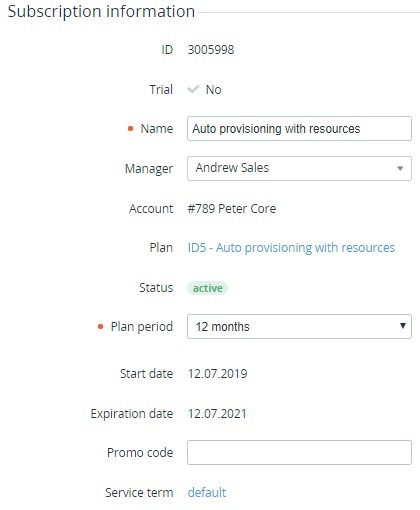Image resolution: width=420 pixels, height=510 pixels.
Task: Expand the Plan period dropdown arrow
Action: tap(403, 326)
